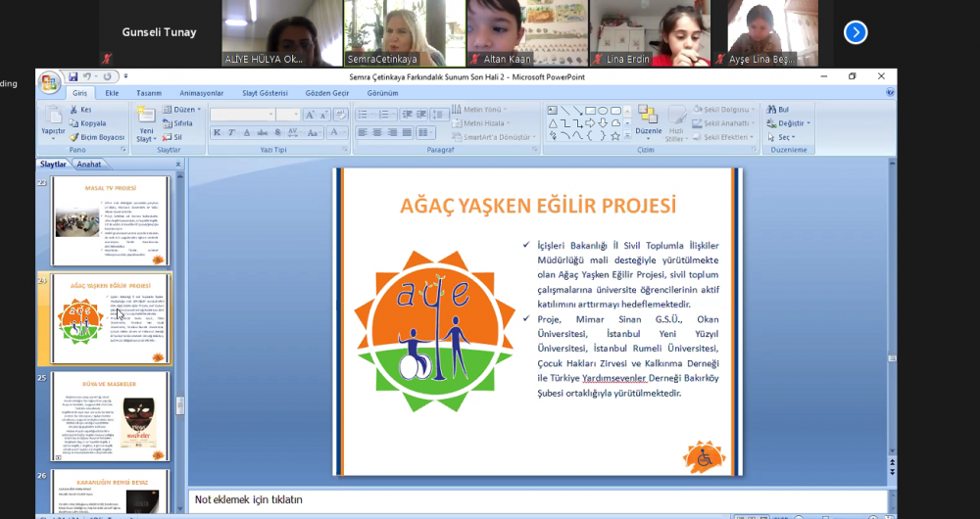980x519 pixels.
Task: Select the right block arrow shape
Action: click(x=590, y=123)
